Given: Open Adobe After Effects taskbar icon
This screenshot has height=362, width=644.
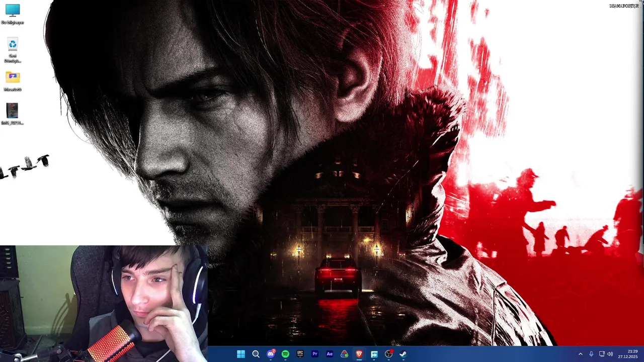Looking at the screenshot, I should (330, 354).
